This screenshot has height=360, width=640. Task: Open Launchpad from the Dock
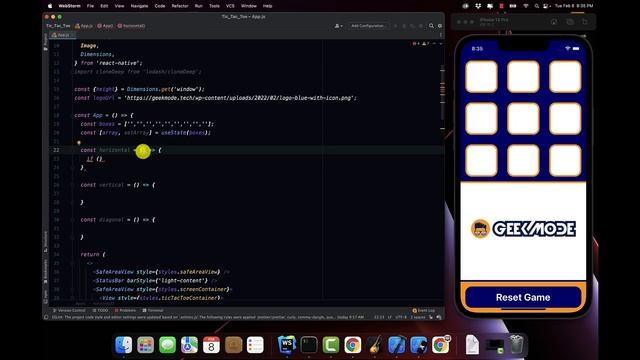click(x=145, y=345)
